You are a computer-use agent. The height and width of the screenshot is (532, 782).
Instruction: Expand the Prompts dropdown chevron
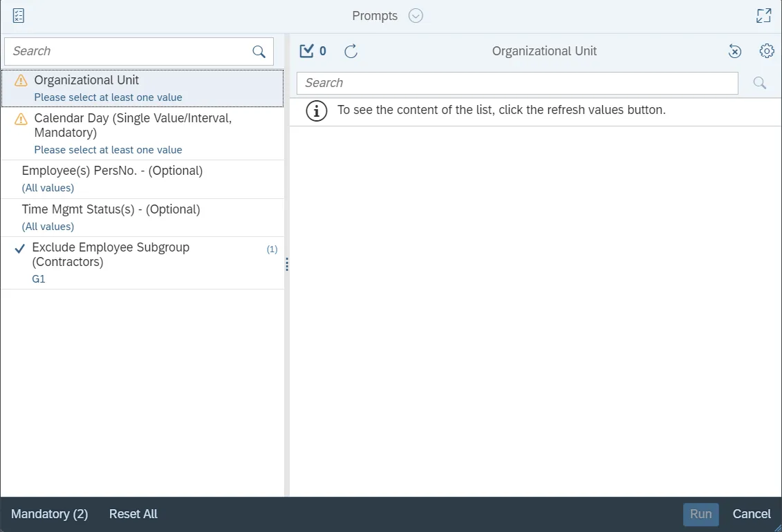416,16
